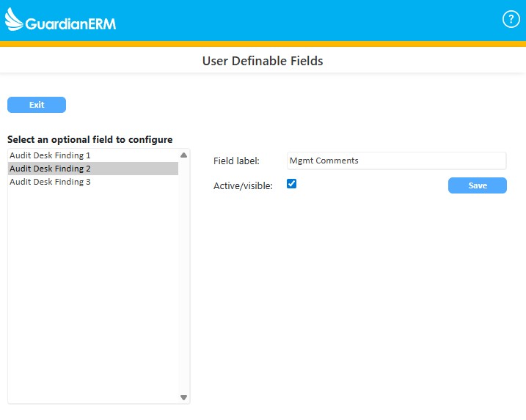Screen dimensions: 526x420
Task: Click the yellow stripe under the header
Action: (263, 44)
